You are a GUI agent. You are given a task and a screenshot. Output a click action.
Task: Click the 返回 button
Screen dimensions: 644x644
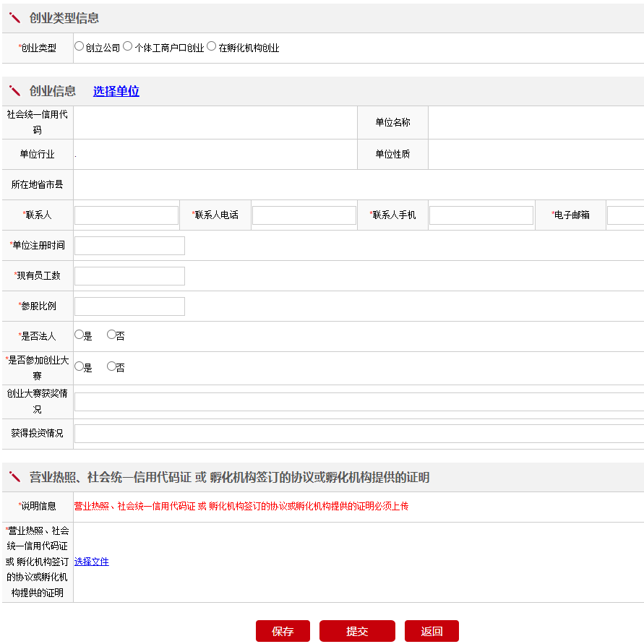(432, 631)
